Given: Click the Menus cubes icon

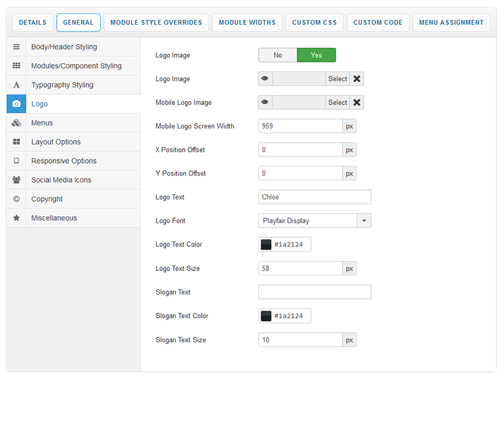Looking at the screenshot, I should [x=16, y=123].
